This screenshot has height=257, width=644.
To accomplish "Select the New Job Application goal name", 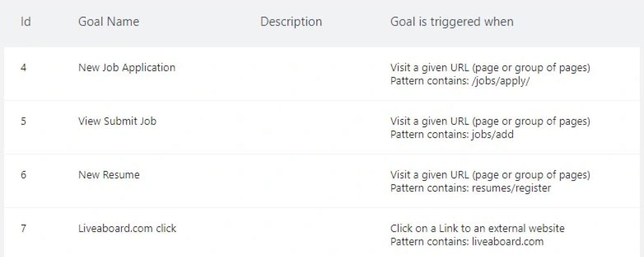I will [x=127, y=67].
